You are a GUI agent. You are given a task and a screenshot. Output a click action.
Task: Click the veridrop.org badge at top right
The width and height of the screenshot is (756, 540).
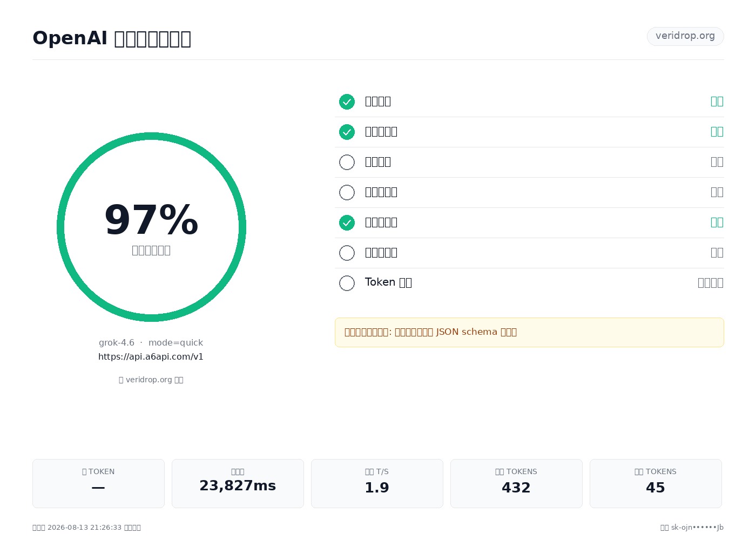pyautogui.click(x=685, y=36)
